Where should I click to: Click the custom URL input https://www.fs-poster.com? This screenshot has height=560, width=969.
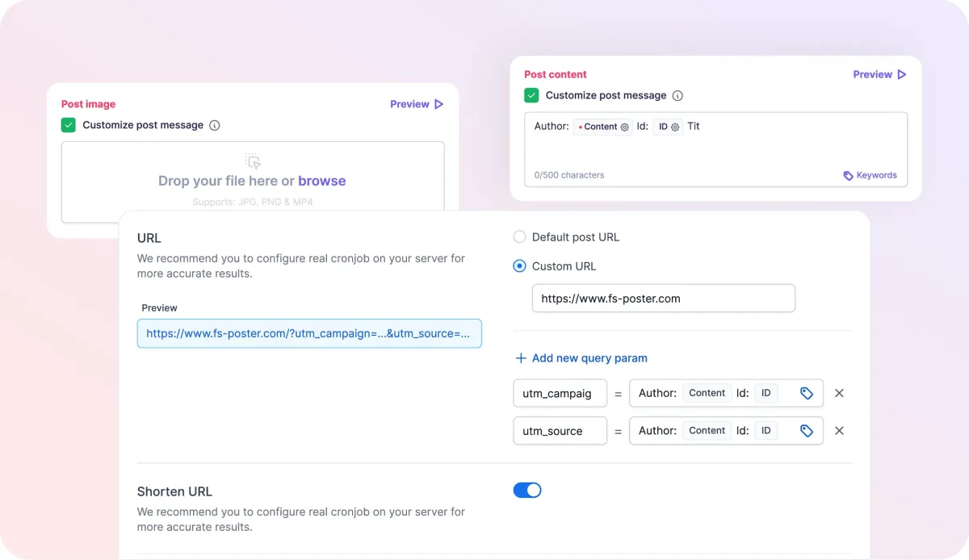[664, 298]
